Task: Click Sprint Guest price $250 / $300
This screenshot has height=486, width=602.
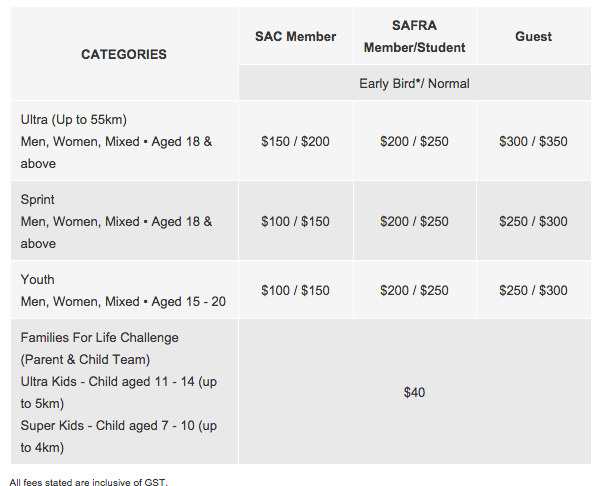Action: point(534,221)
